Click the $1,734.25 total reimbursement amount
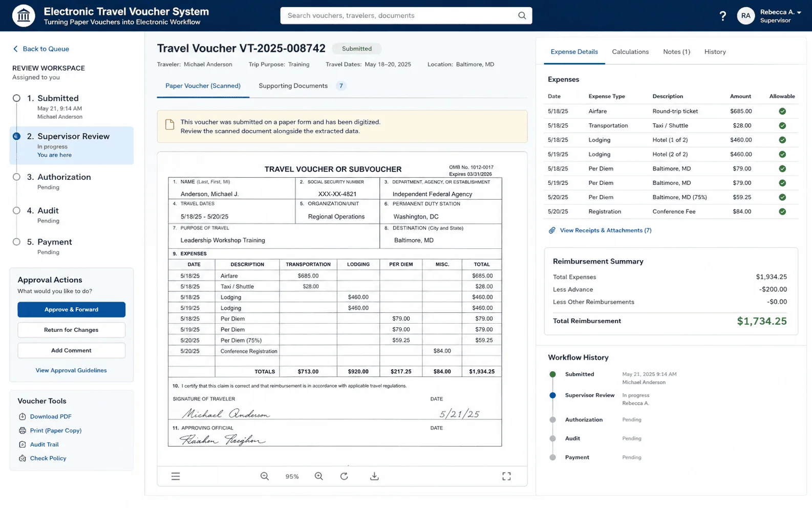 pyautogui.click(x=762, y=321)
